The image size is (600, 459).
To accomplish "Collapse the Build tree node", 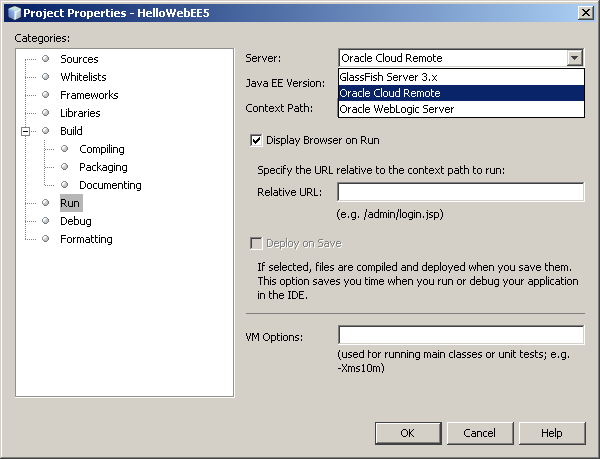I will coord(25,131).
